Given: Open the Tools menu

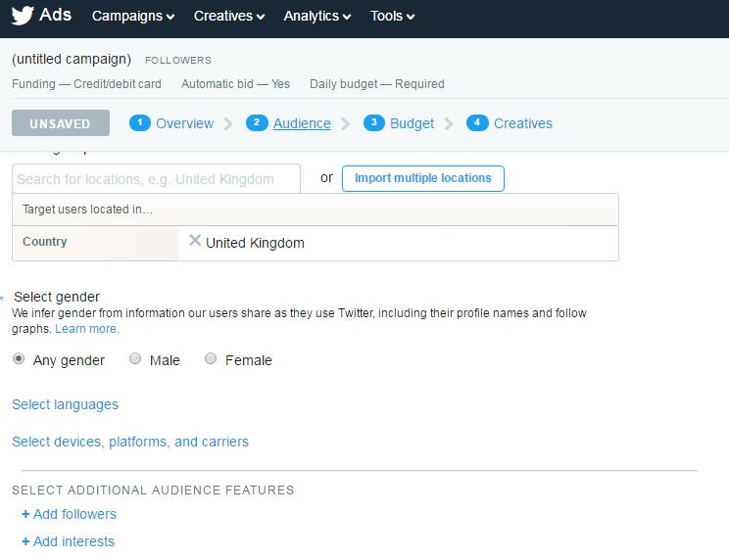Looking at the screenshot, I should 392,16.
